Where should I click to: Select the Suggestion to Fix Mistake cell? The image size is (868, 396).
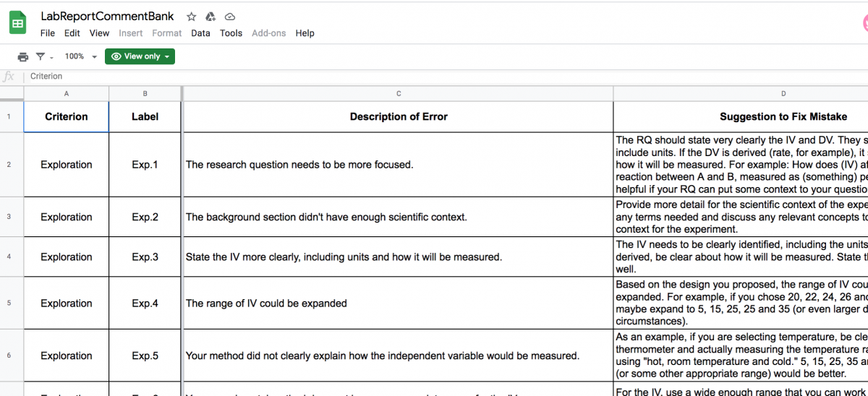pos(741,117)
